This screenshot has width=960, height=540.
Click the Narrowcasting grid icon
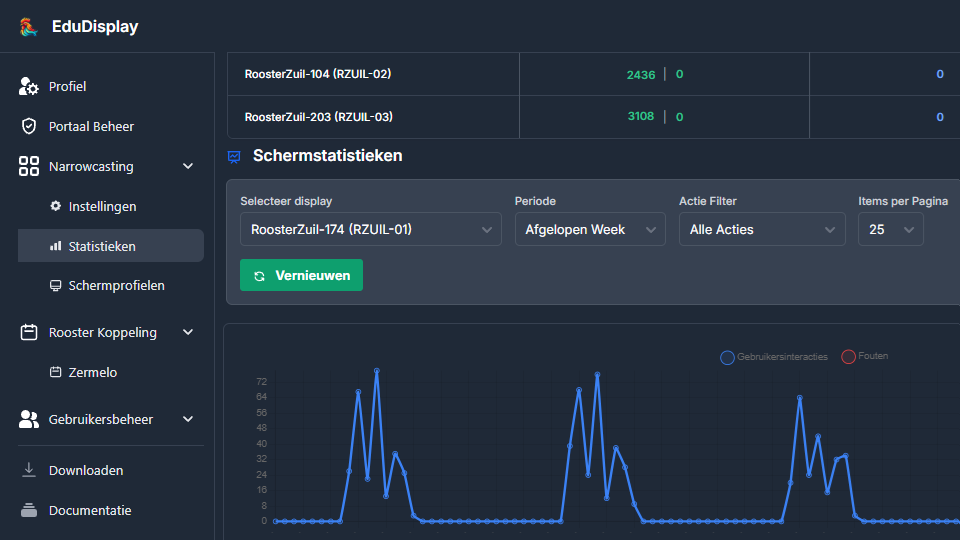(x=29, y=166)
